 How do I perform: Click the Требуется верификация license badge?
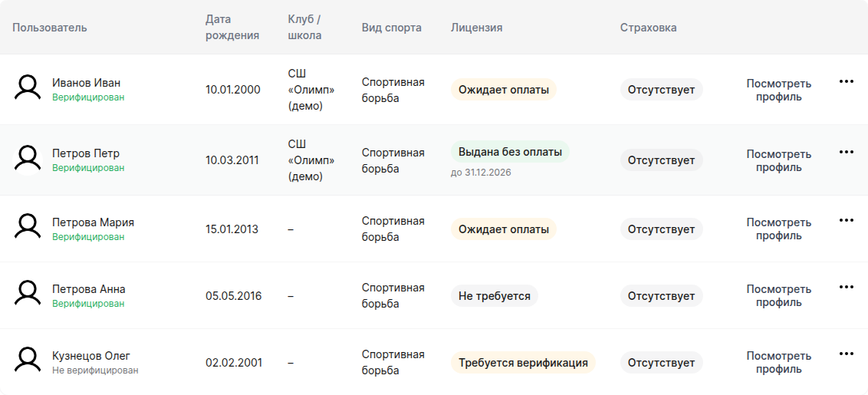(x=523, y=363)
